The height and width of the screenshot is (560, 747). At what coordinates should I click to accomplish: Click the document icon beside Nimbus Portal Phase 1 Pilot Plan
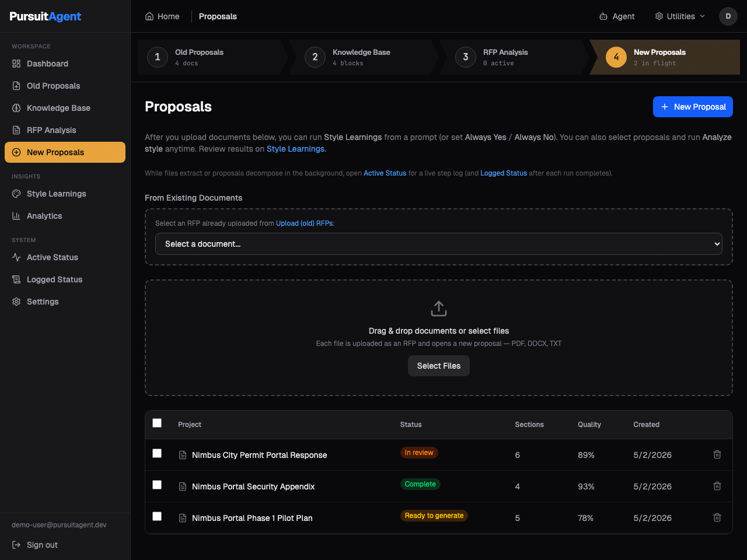pyautogui.click(x=183, y=518)
